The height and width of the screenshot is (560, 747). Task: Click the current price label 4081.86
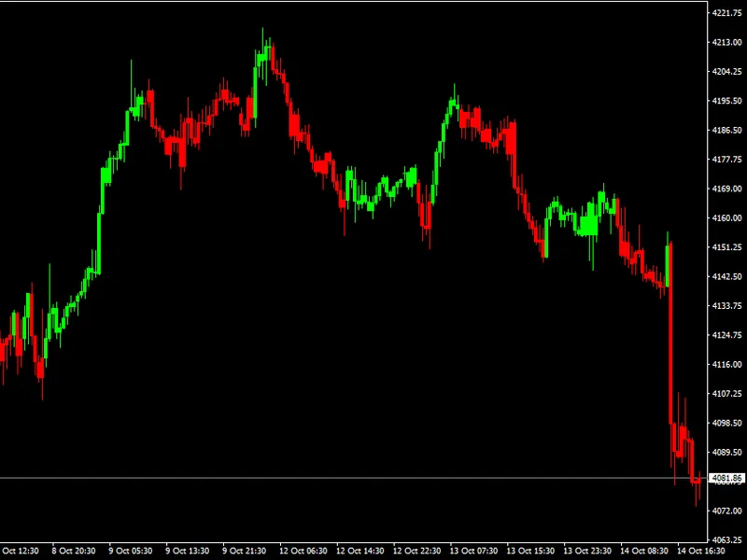[x=727, y=478]
